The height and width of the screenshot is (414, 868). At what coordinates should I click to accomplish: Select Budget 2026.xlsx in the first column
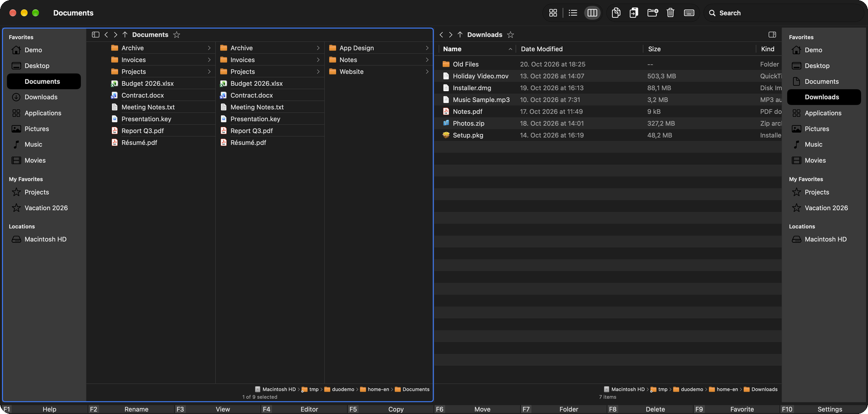tap(151, 83)
